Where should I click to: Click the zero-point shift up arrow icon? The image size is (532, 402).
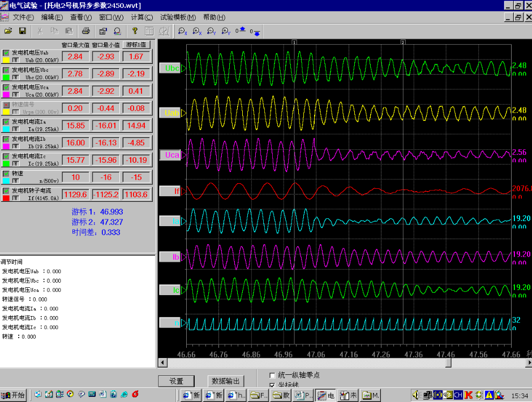(241, 31)
